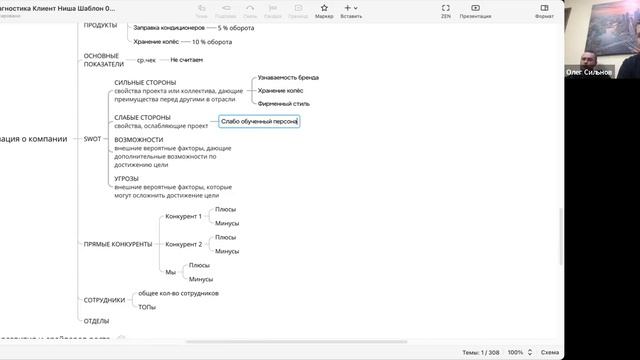
Task: Select Минусы under Конкурент 1
Action: [x=227, y=223]
